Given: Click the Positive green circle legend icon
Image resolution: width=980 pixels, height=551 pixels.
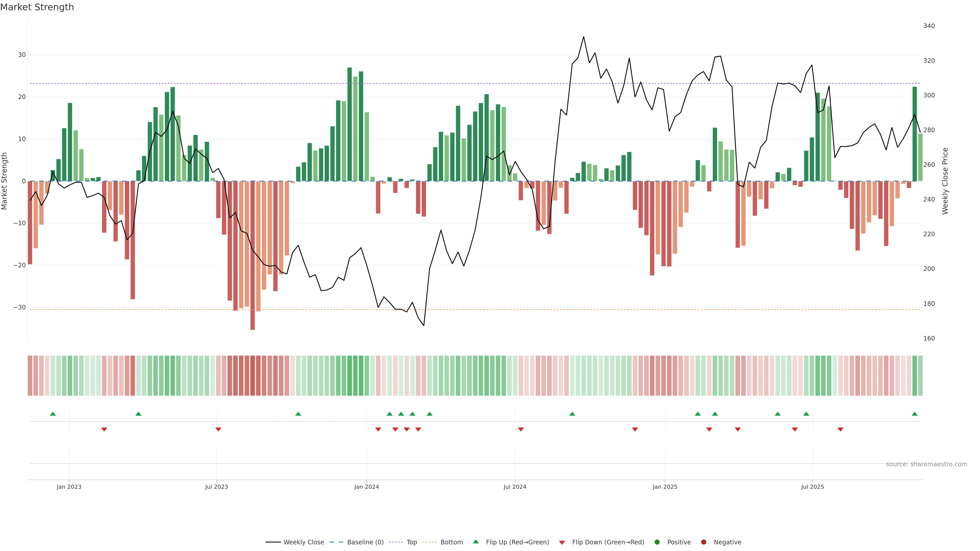Looking at the screenshot, I should tap(657, 542).
